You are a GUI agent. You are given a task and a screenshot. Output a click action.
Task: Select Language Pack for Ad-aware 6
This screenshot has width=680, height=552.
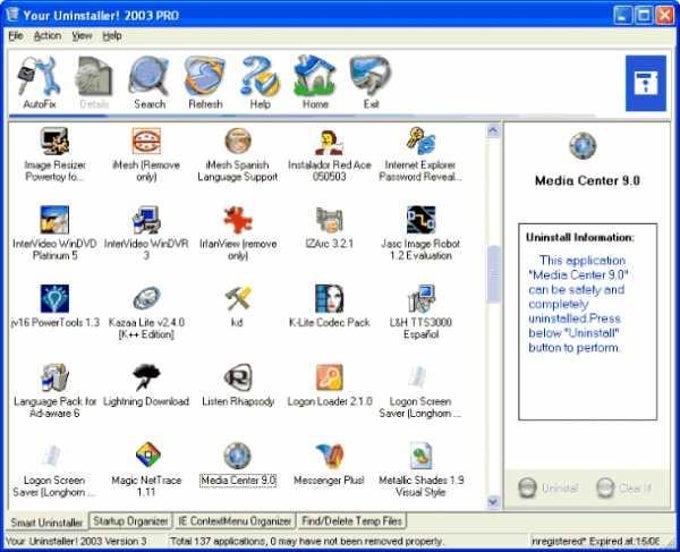coord(55,391)
